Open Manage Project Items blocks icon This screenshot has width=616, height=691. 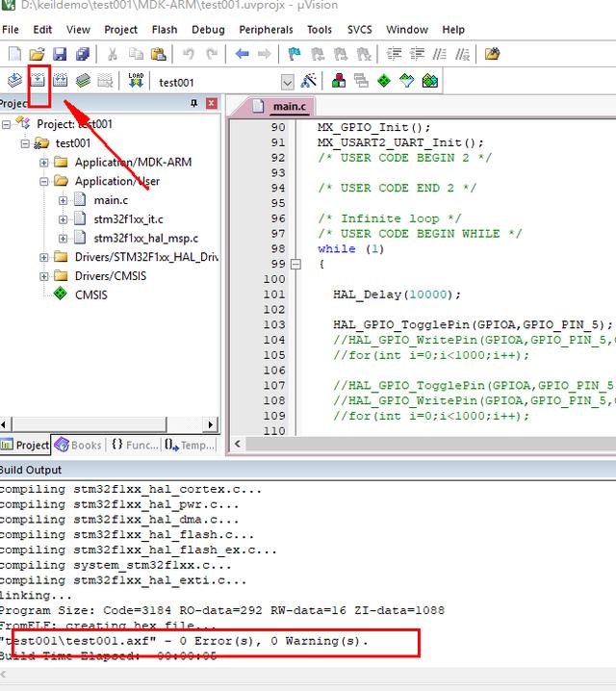[x=339, y=81]
